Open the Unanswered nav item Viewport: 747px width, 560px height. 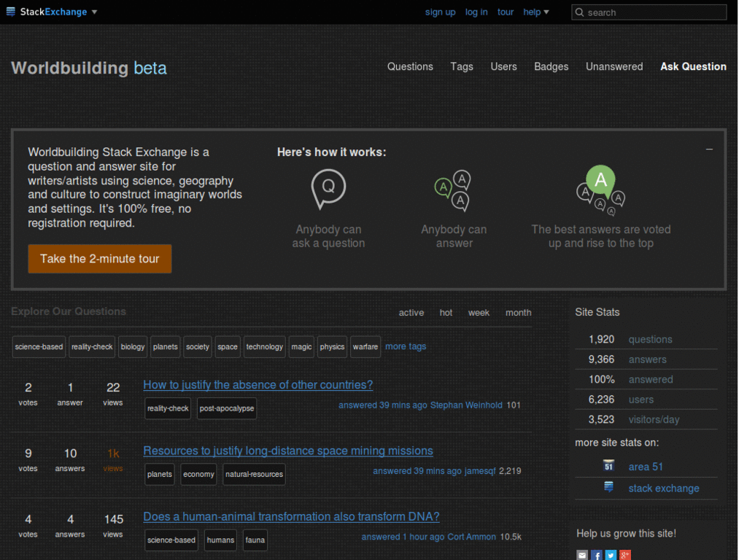(614, 66)
